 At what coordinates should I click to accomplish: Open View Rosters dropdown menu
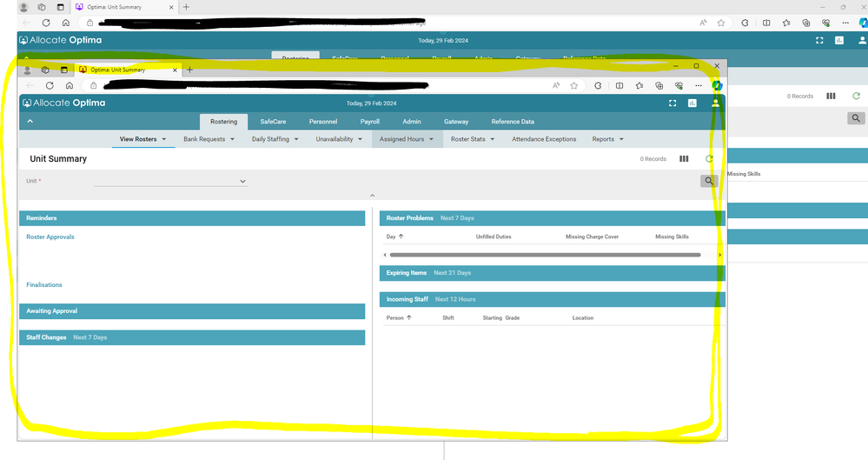click(x=143, y=139)
